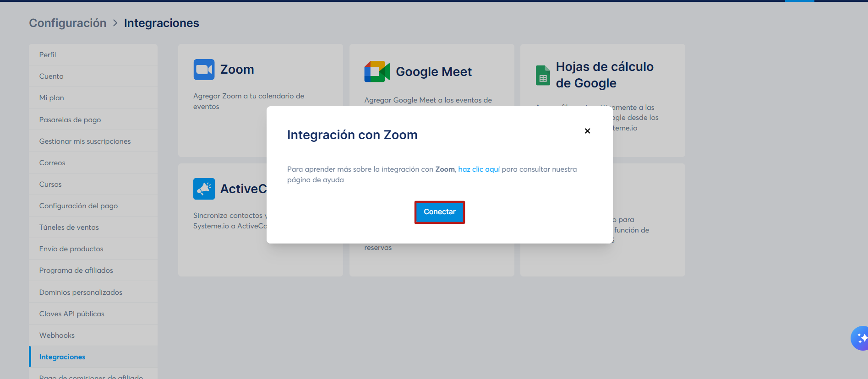The image size is (868, 379).
Task: Click Integraciones in the breadcrumb
Action: (161, 23)
